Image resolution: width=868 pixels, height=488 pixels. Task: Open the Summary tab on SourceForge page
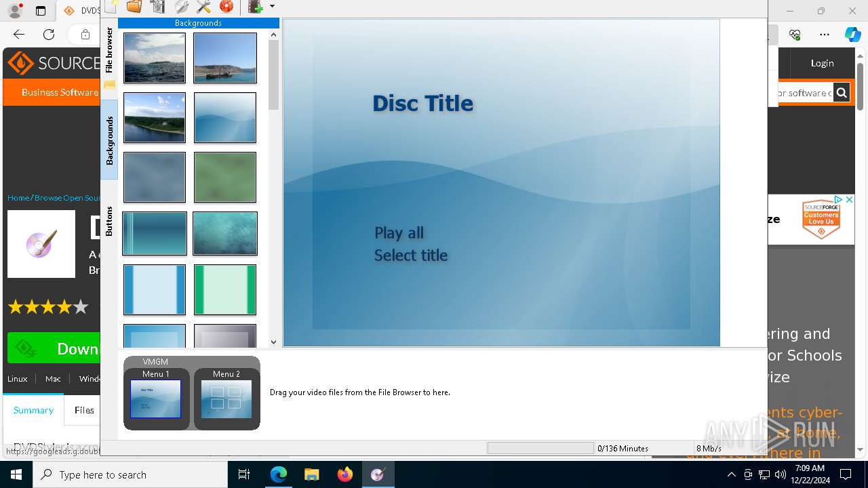[33, 410]
